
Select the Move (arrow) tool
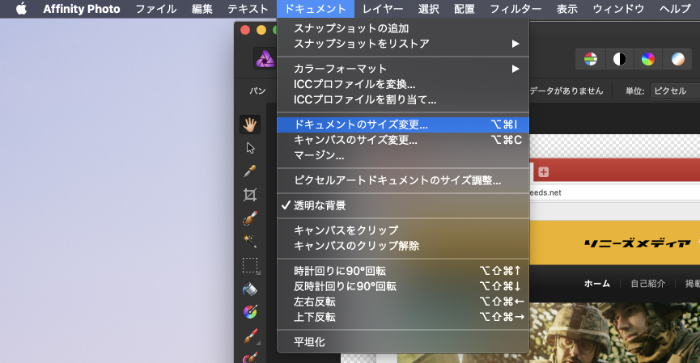click(250, 148)
